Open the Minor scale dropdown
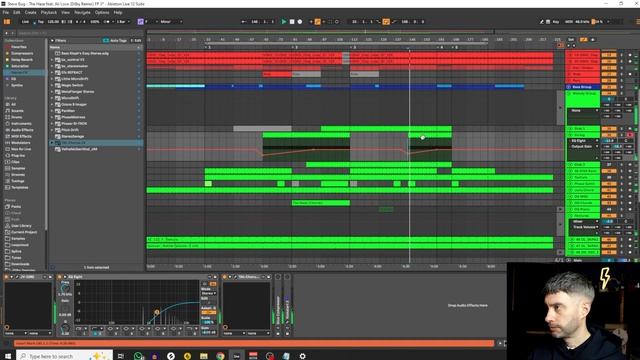The height and width of the screenshot is (360, 640). 171,22
